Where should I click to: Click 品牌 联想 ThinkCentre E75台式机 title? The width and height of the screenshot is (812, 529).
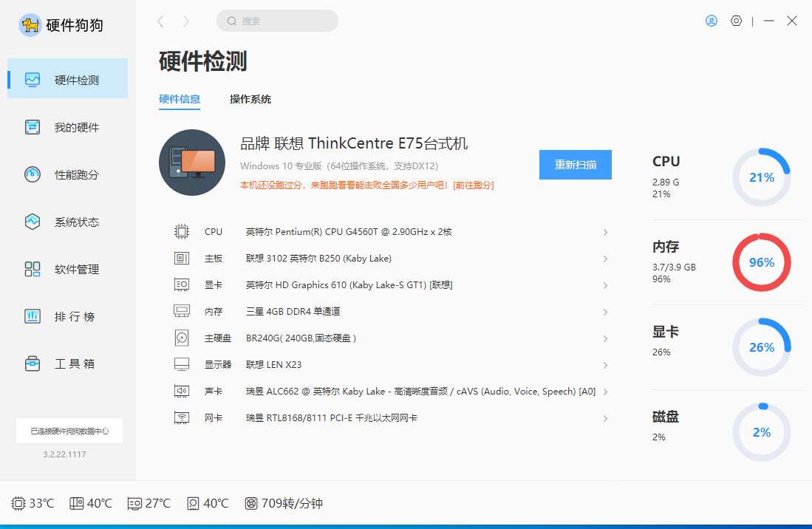coord(354,143)
